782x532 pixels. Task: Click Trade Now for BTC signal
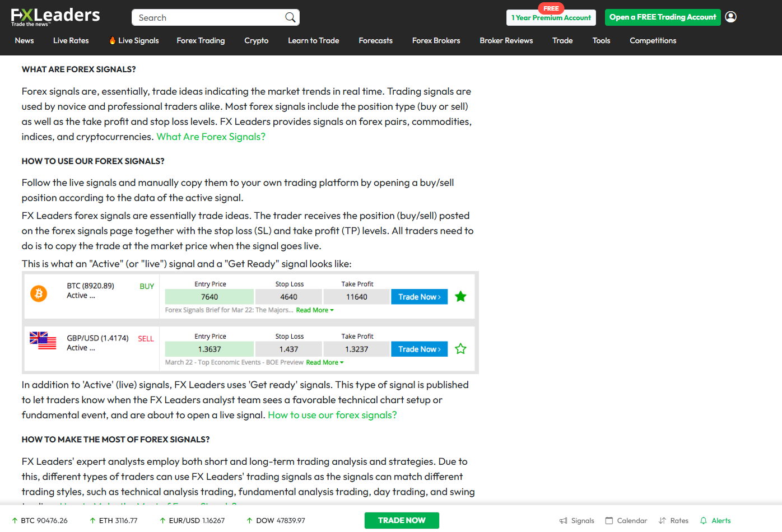click(419, 297)
